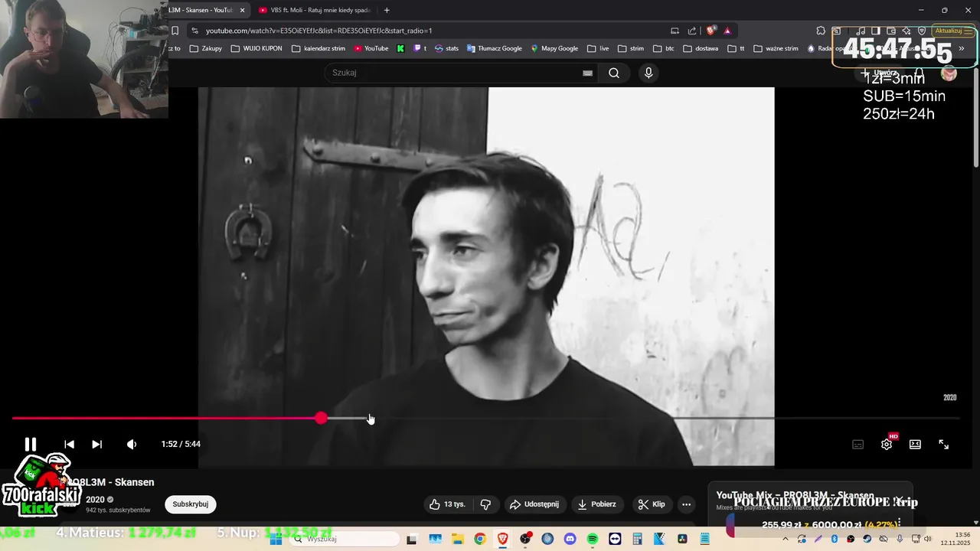The image size is (980, 551).
Task: Open the video settings gear
Action: tap(887, 445)
